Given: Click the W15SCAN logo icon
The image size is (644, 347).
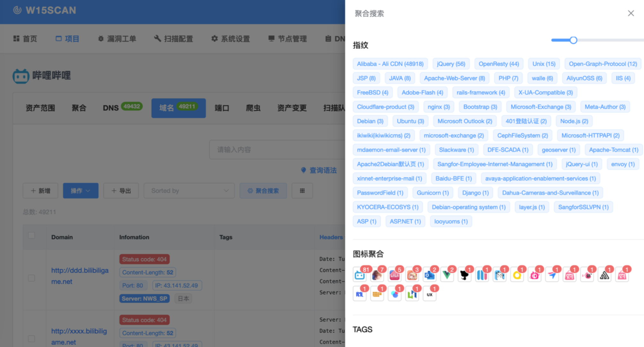Looking at the screenshot, I should (x=17, y=10).
